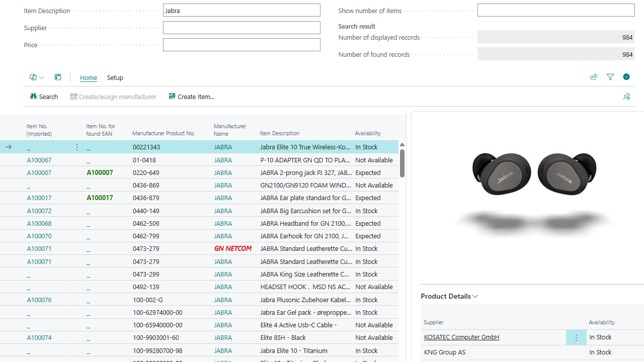Screen dimensions: 644x362
Task: Select JABRA King Size Leatherette description
Action: 305,274
